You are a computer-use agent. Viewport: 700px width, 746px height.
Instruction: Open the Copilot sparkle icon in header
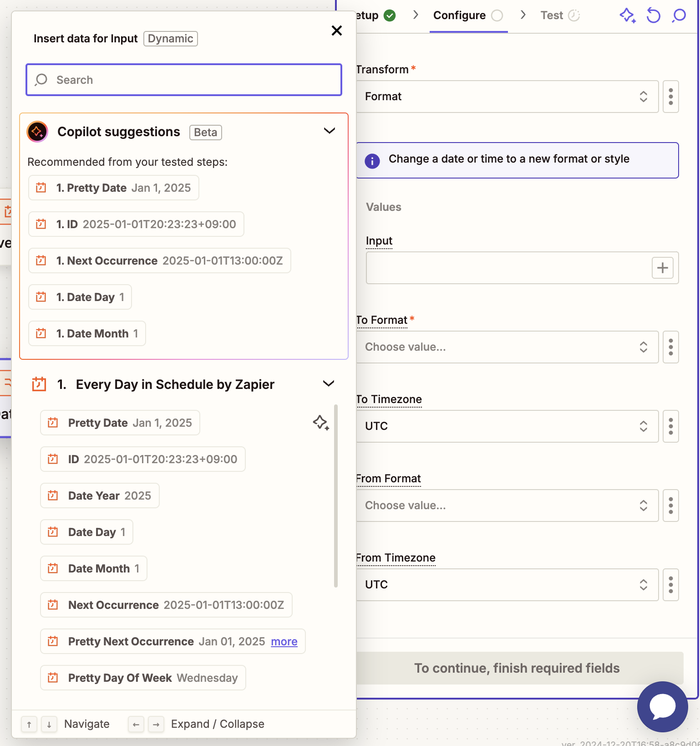628,15
